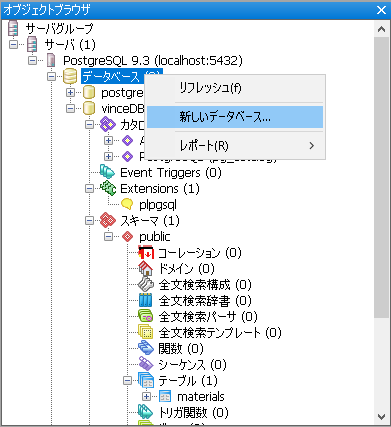Select the コーレーション (0) label

click(x=200, y=253)
